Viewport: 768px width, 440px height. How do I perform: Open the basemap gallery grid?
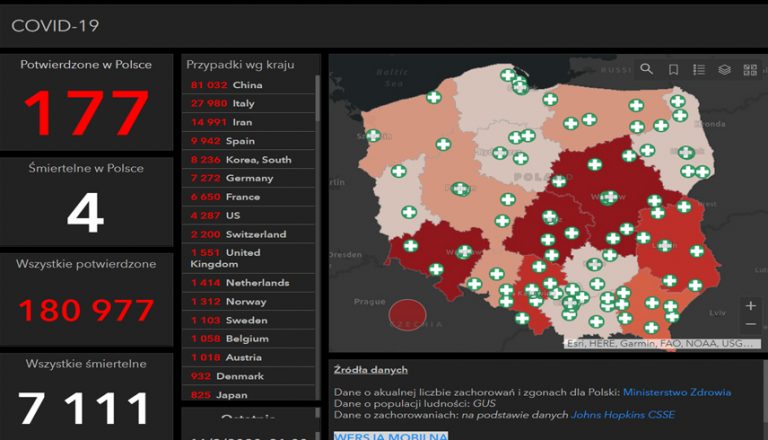pos(750,70)
